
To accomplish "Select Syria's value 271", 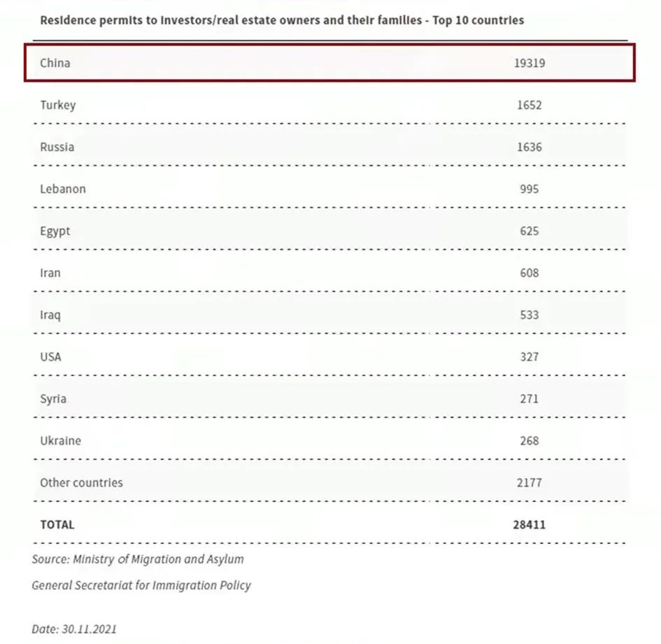I will [529, 399].
